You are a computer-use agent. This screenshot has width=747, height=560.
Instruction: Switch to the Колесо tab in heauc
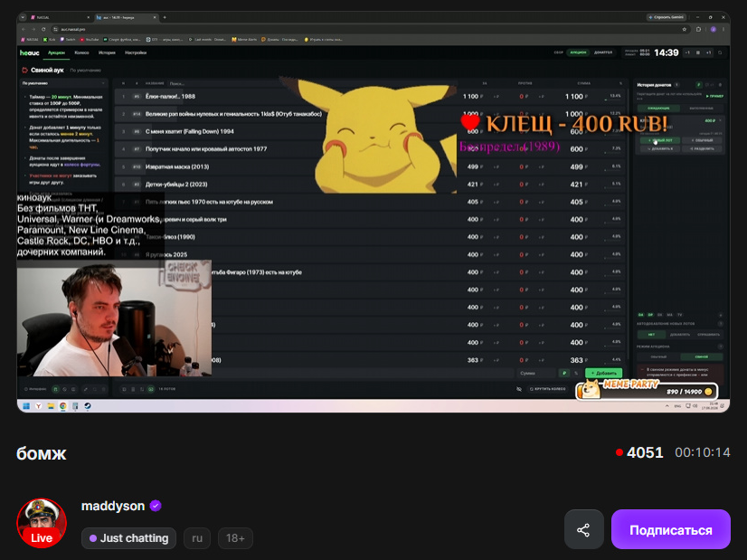tap(81, 52)
